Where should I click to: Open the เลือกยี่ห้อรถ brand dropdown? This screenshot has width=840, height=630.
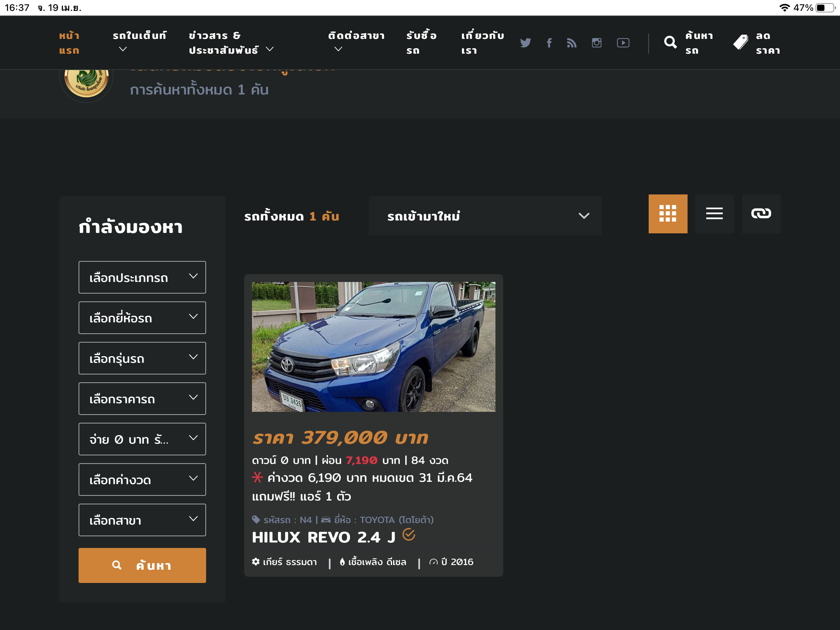tap(142, 318)
